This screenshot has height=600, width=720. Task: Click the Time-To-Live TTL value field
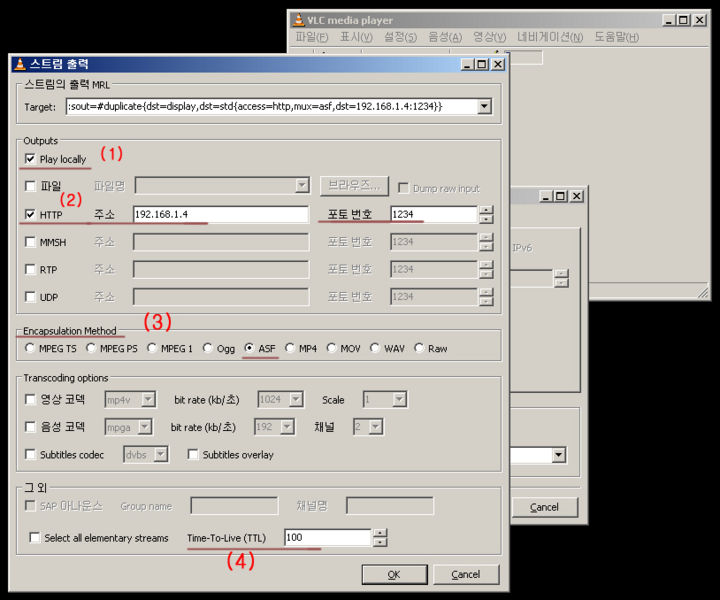pos(327,538)
